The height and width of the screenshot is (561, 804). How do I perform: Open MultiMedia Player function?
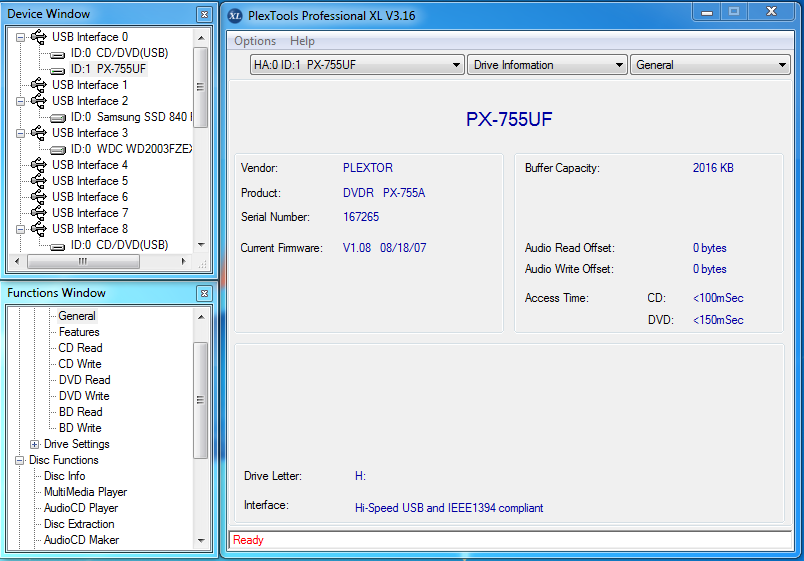point(85,492)
